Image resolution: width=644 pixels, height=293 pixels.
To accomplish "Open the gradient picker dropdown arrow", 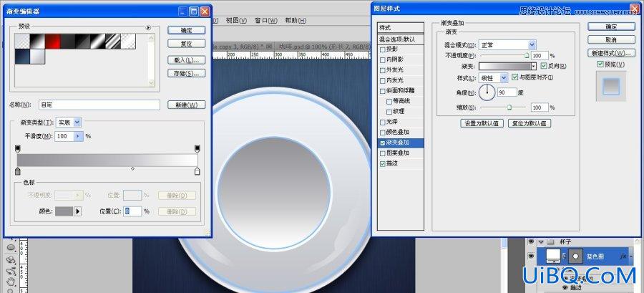I will pos(534,66).
